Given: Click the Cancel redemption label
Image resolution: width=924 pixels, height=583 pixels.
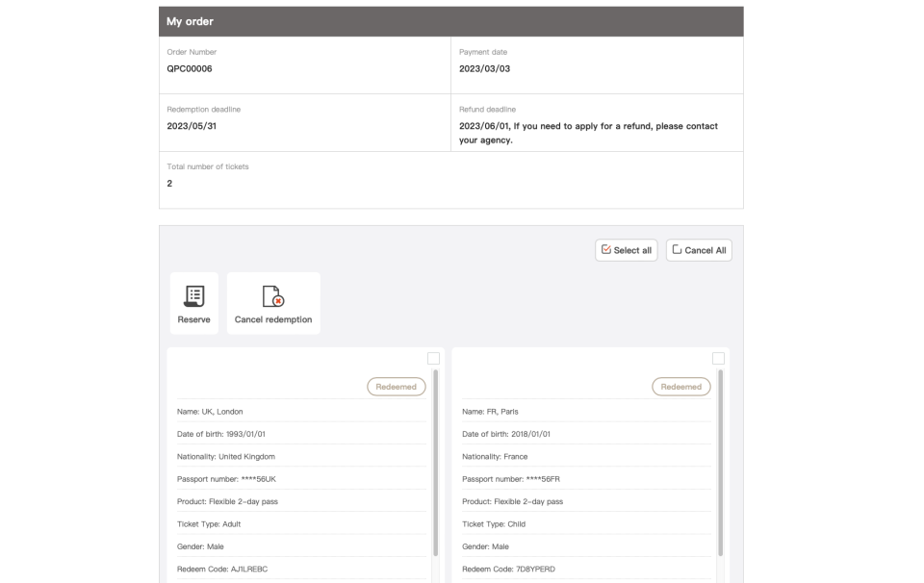Looking at the screenshot, I should pos(273,319).
